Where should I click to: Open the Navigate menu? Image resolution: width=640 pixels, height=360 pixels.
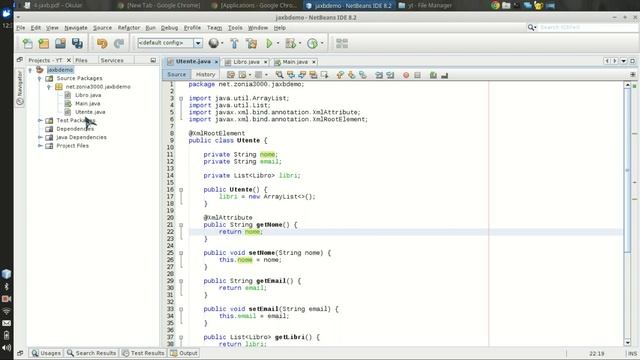(x=76, y=28)
